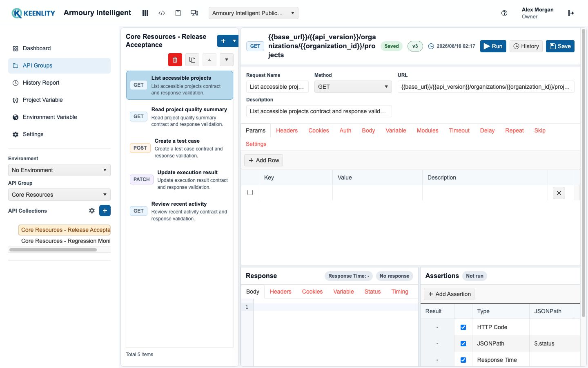Add a new API collection plus icon
This screenshot has height=368, width=588.
click(x=105, y=211)
